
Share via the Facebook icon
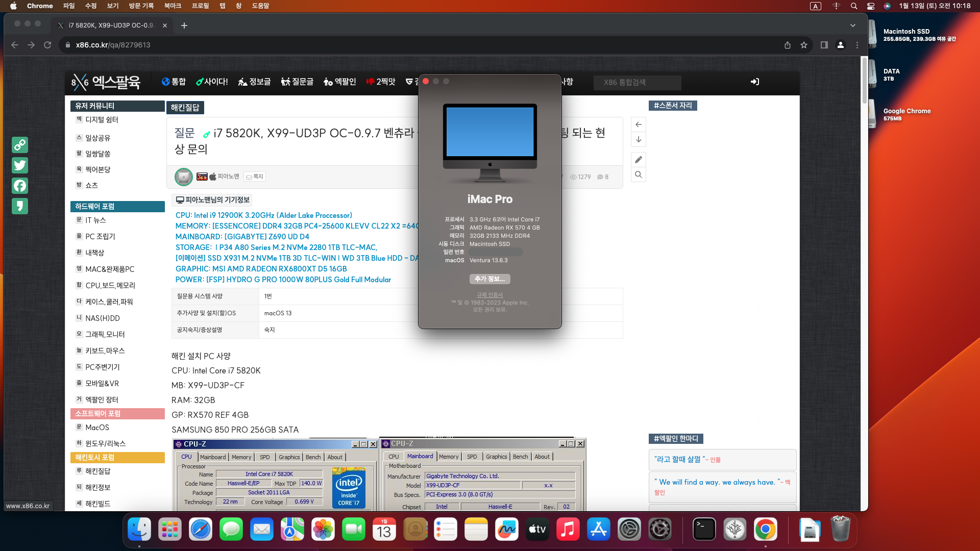[x=20, y=186]
